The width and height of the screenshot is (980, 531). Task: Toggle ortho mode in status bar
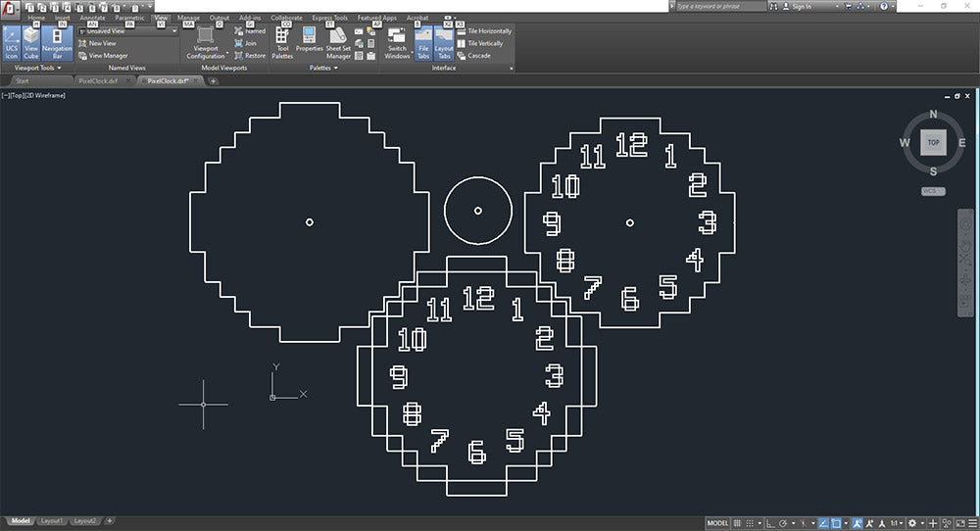770,523
